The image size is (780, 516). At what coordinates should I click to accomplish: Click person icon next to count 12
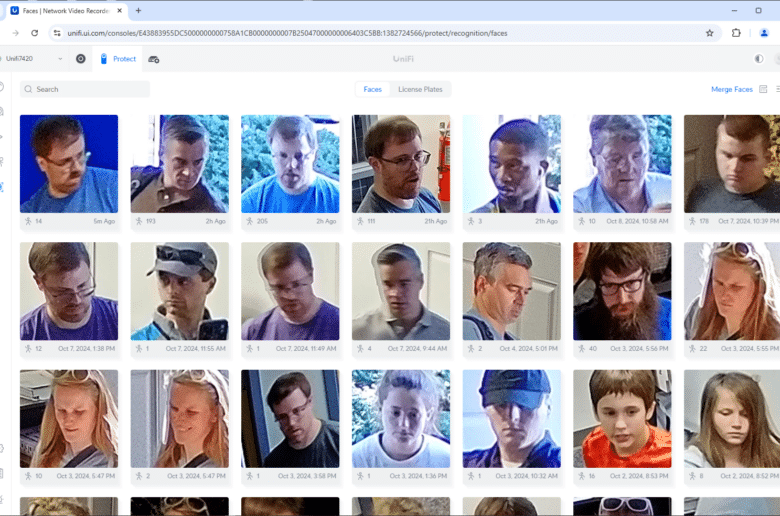pos(28,348)
